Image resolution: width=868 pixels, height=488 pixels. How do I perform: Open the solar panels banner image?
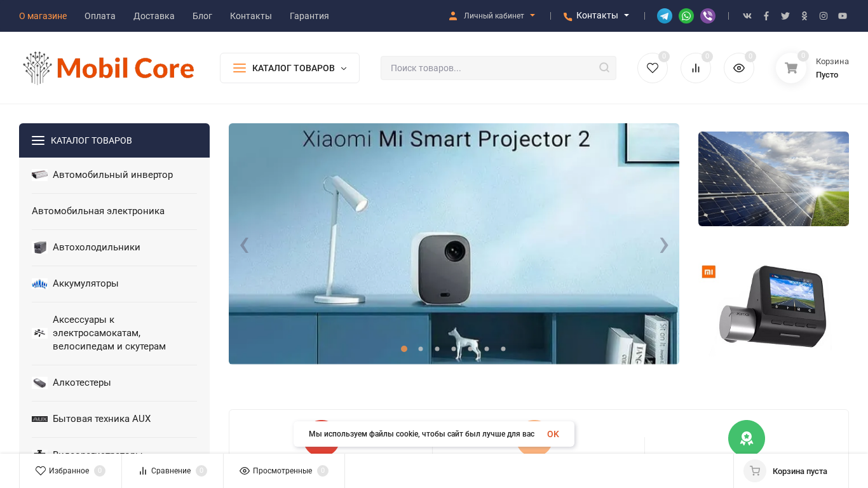coord(773,179)
